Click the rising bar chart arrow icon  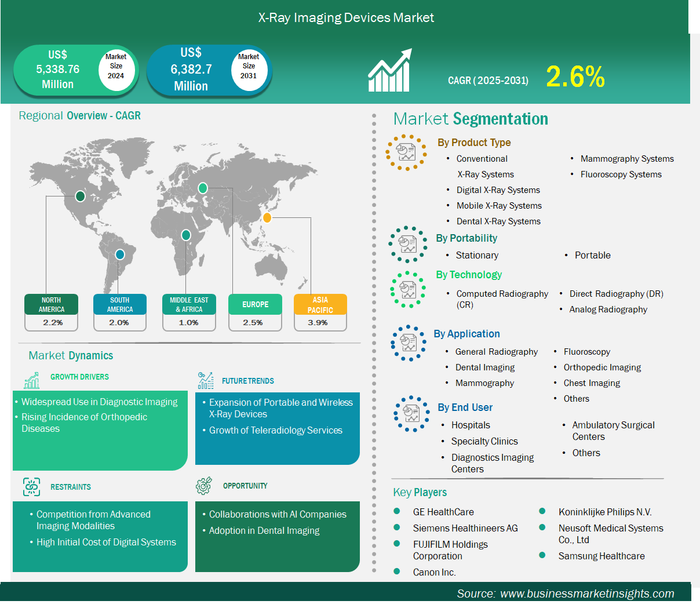pyautogui.click(x=389, y=71)
